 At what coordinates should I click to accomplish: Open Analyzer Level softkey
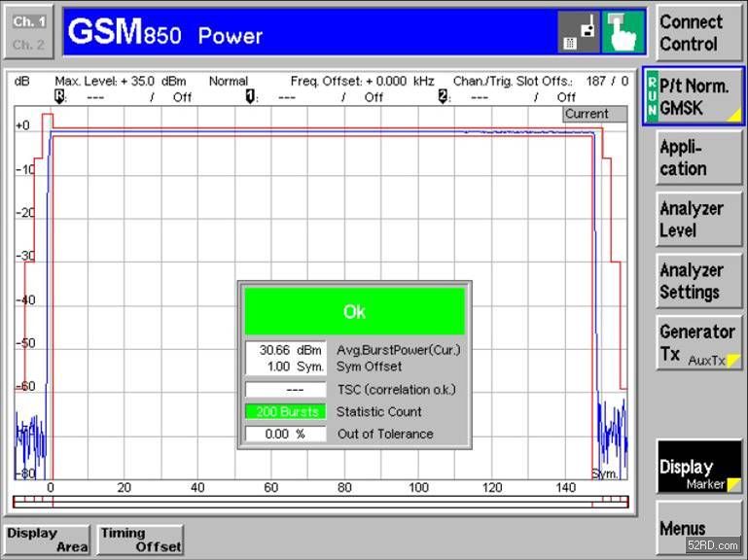tap(698, 220)
